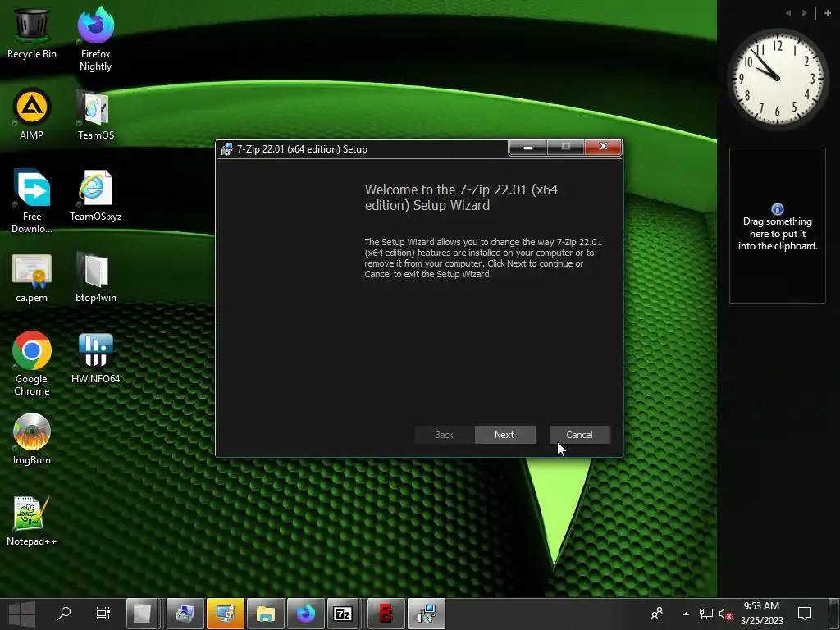
Task: Open taskbar Search
Action: pos(64,614)
